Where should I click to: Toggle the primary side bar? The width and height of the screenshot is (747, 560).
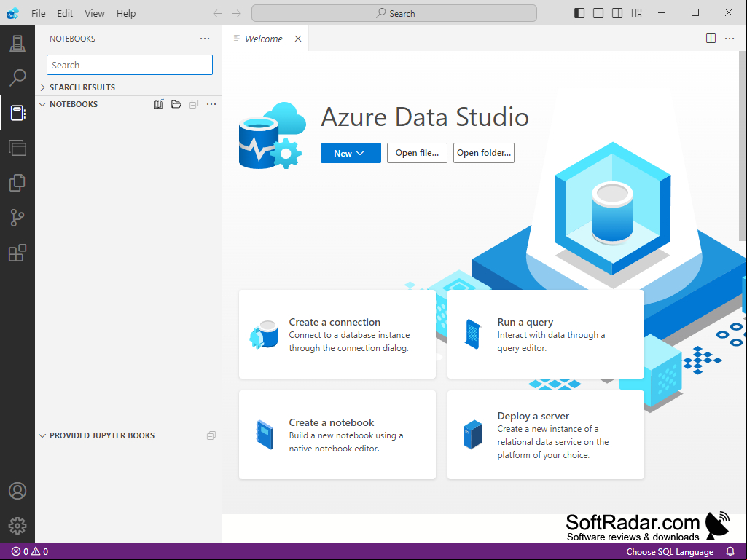pyautogui.click(x=579, y=13)
